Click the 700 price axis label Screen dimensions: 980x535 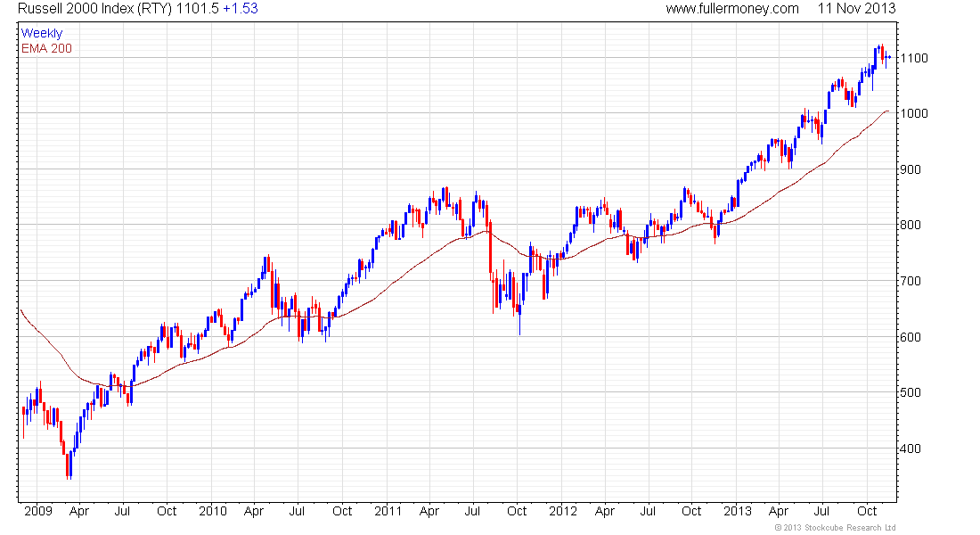click(911, 281)
